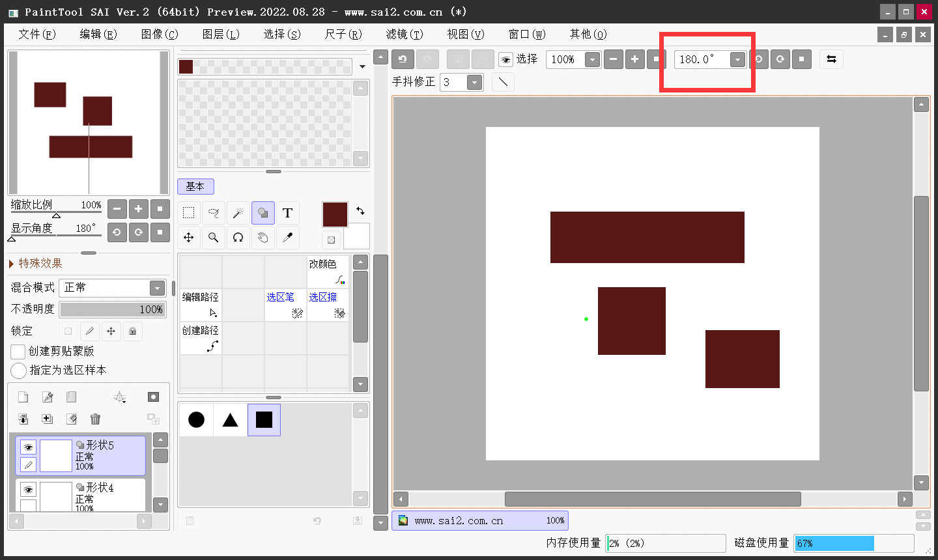Merge the layer down

[23, 419]
